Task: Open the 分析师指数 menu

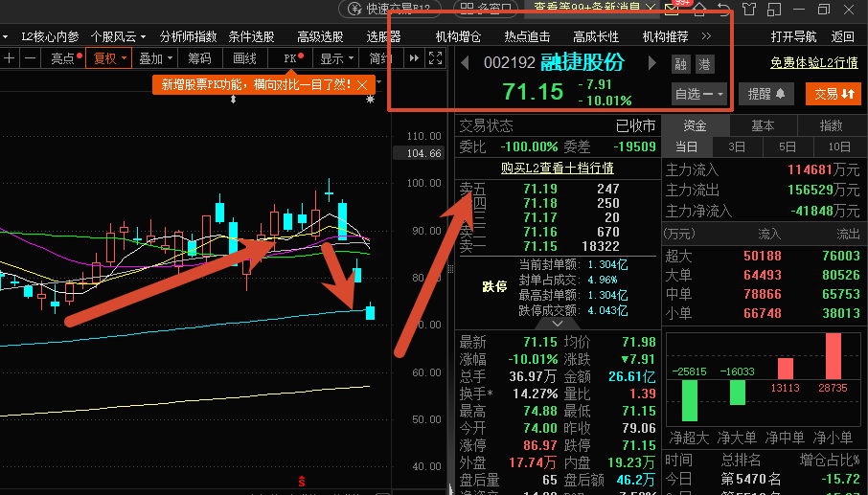Action: (188, 37)
